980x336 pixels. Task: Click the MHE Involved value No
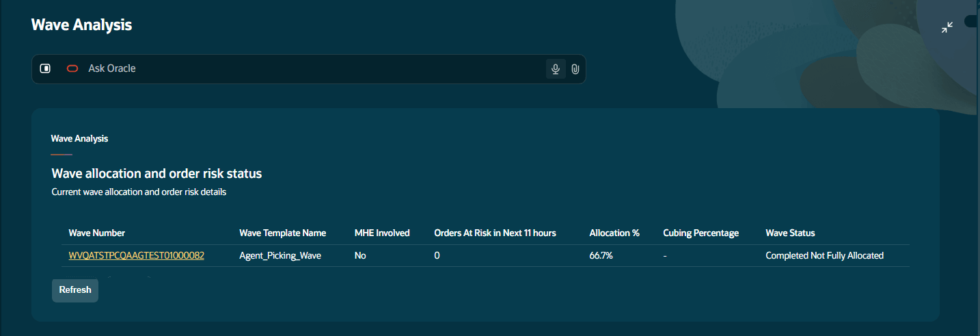tap(360, 255)
